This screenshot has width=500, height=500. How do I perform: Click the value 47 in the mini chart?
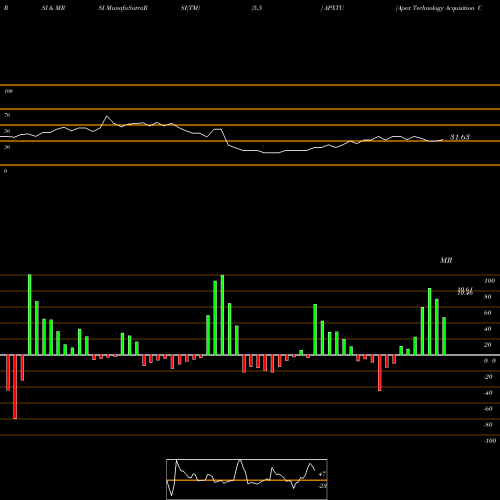pos(322,474)
